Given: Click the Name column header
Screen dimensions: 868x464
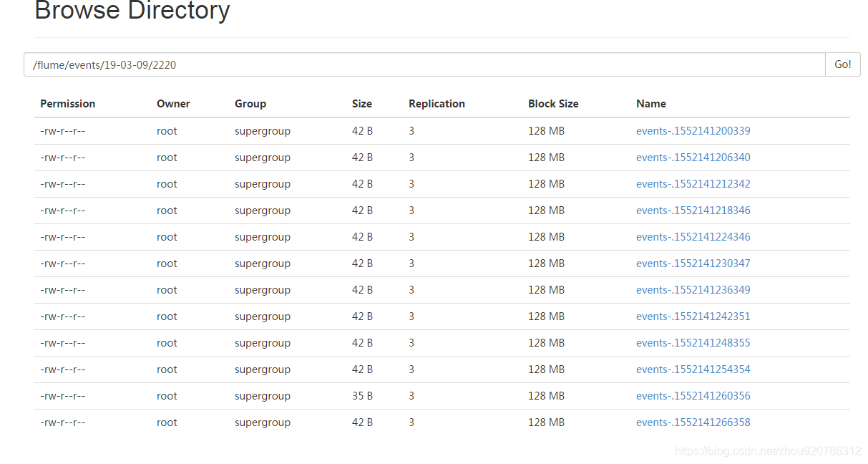Looking at the screenshot, I should 651,104.
